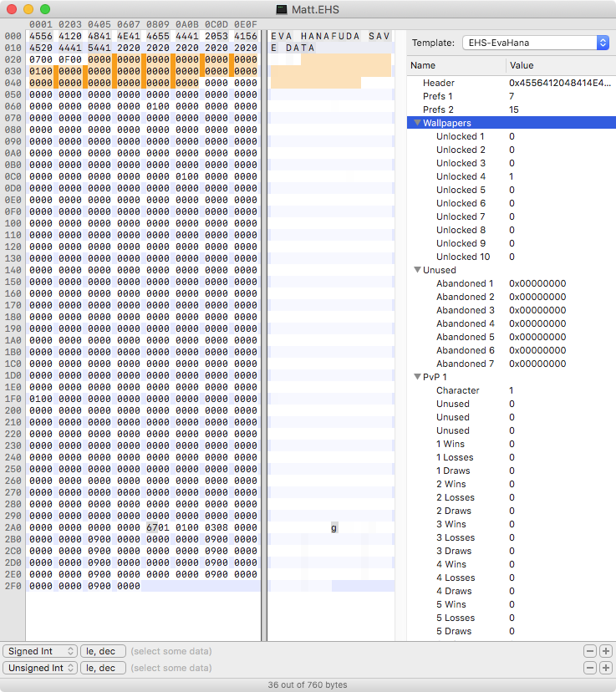Click the Value column header
The width and height of the screenshot is (616, 692).
(560, 65)
